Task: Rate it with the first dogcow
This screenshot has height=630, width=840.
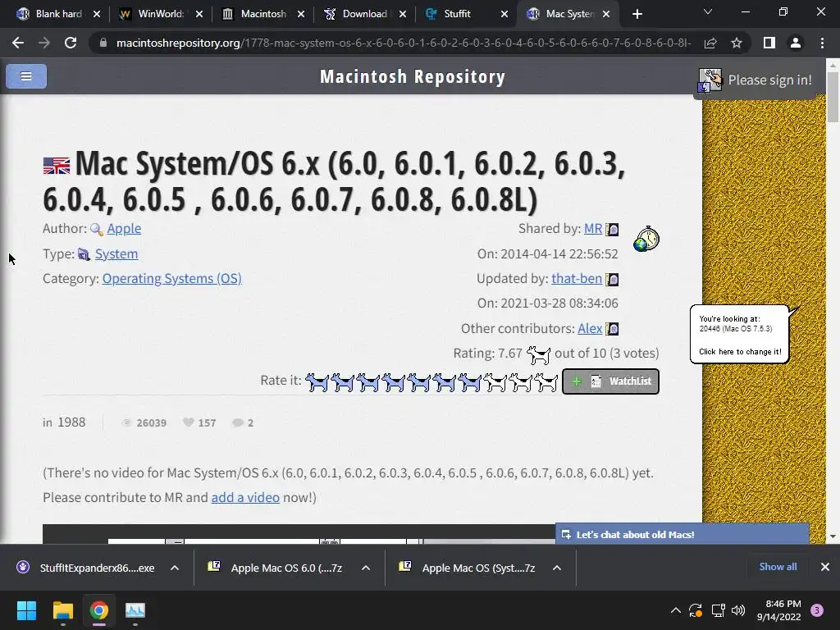Action: click(317, 382)
